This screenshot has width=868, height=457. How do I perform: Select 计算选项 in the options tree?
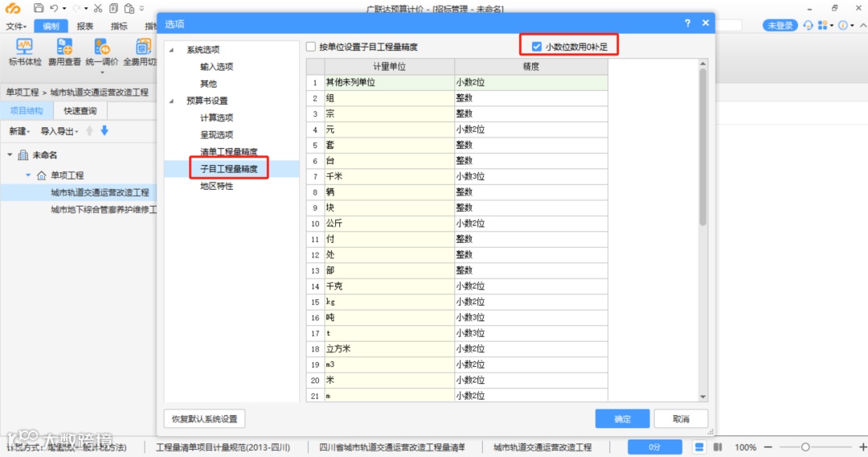pos(216,117)
